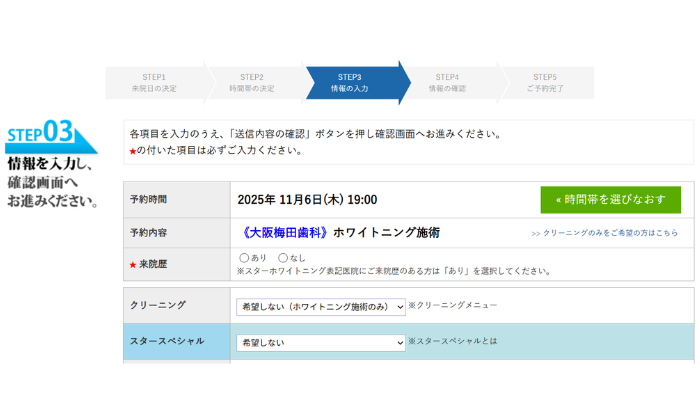The height and width of the screenshot is (420, 700).
Task: Click the blue STEP03 badge graphic
Action: click(x=50, y=135)
